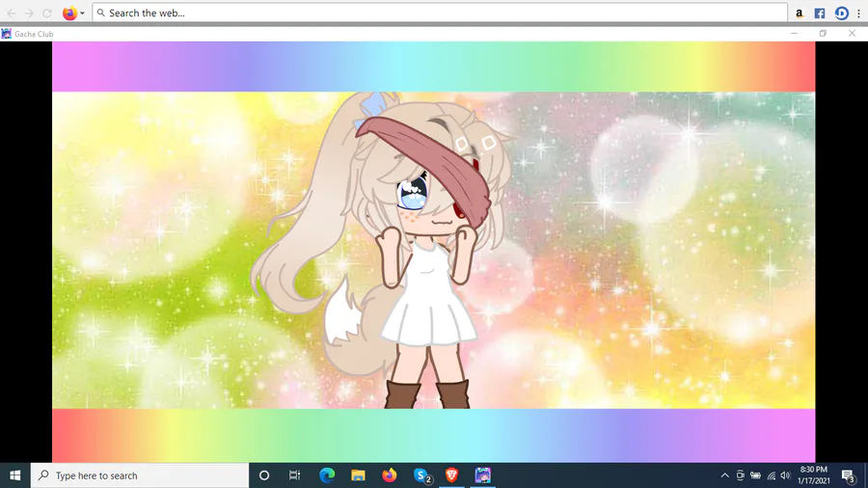Click the blue circular D icon in toolbar
Viewport: 868px width, 488px height.
(841, 14)
